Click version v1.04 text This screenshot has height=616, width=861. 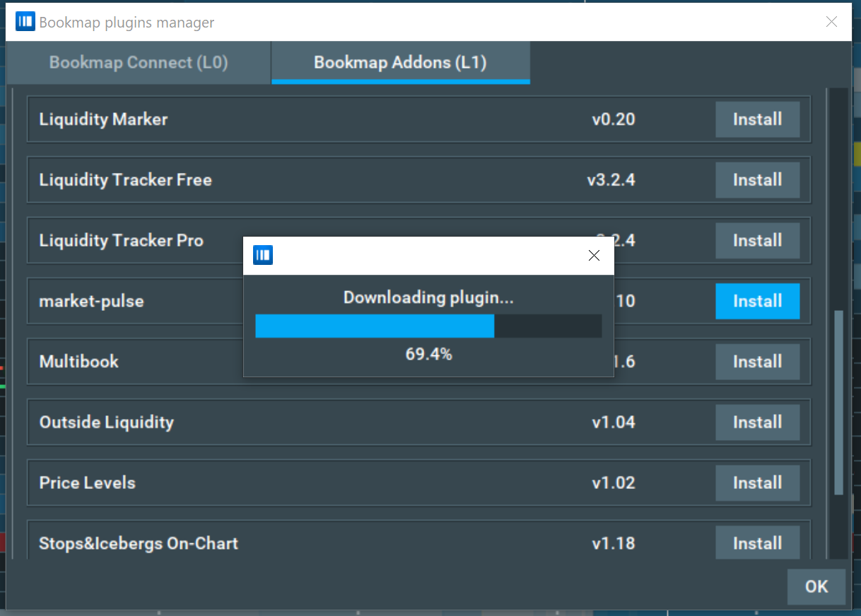point(614,422)
